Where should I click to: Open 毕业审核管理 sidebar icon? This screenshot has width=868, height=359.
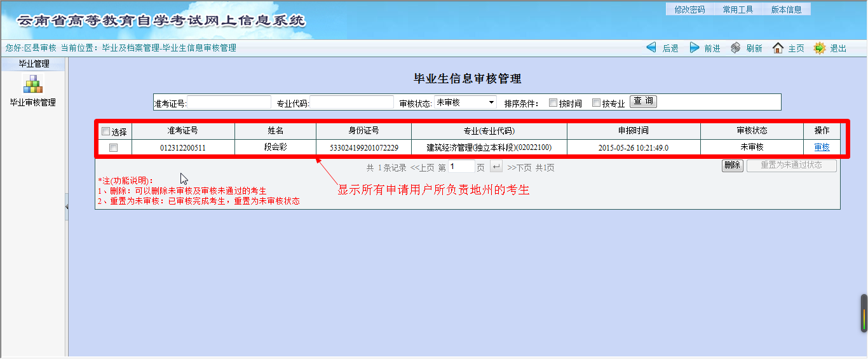(x=32, y=84)
